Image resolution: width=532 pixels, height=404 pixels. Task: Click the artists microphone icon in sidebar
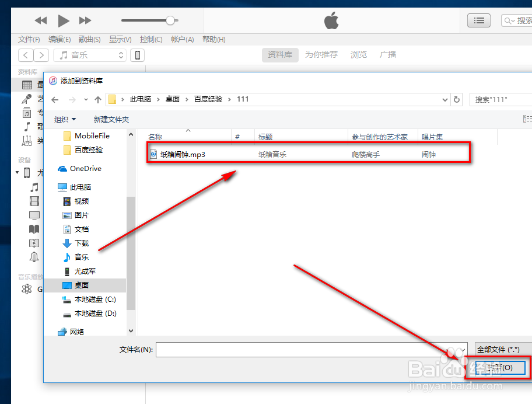point(26,99)
